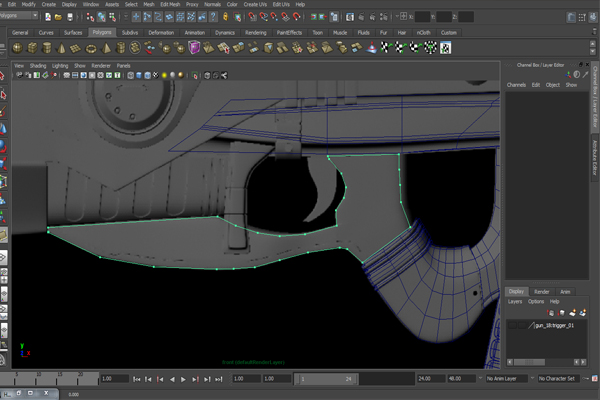Screen dimensions: 600x400
Task: Click the purple cube shelf icon
Action: pos(194,48)
